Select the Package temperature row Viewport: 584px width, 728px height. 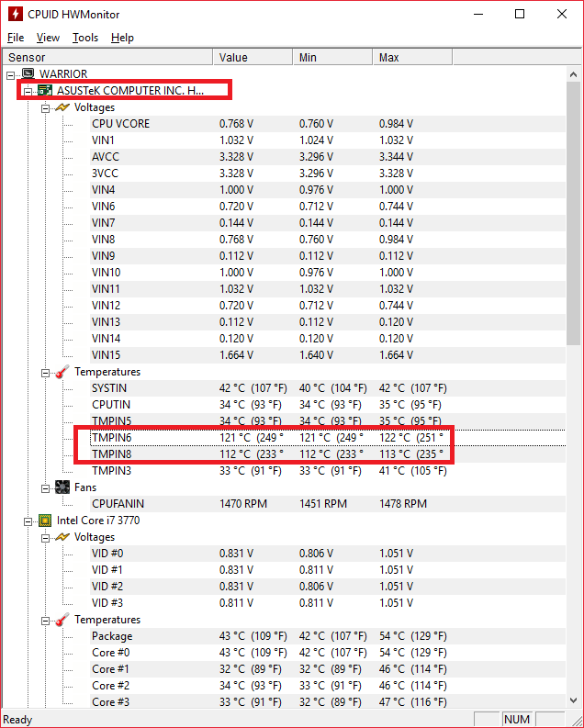tap(328, 636)
